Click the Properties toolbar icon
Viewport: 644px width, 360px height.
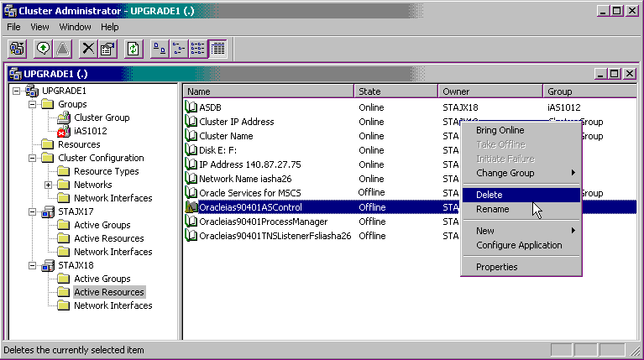point(107,49)
